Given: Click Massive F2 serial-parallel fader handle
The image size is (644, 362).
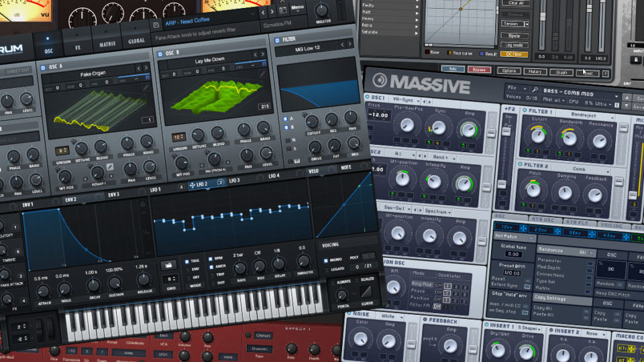Looking at the screenshot, I should (x=506, y=131).
